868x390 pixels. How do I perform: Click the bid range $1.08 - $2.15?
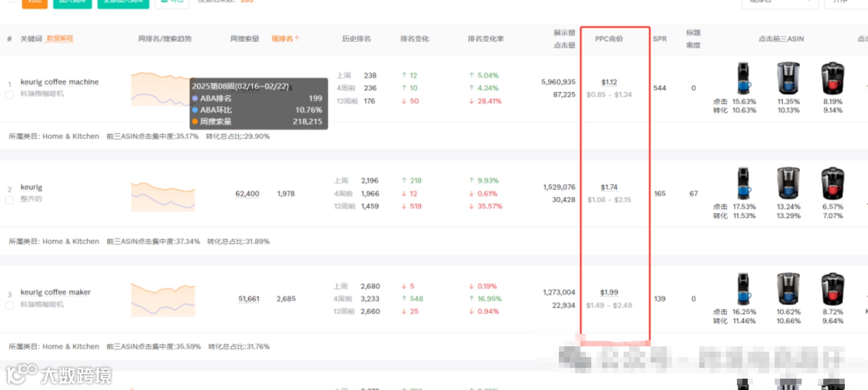609,200
